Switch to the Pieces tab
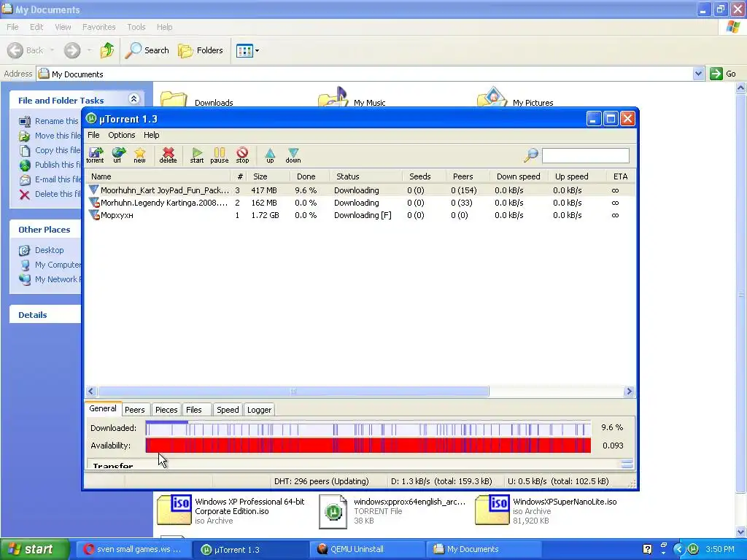Screen dimensions: 747x560 pyautogui.click(x=166, y=410)
